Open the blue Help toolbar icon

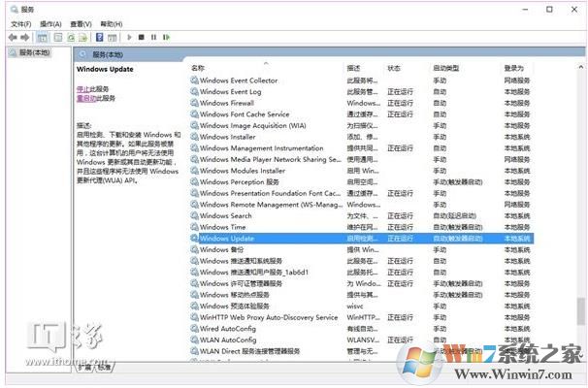[99, 37]
